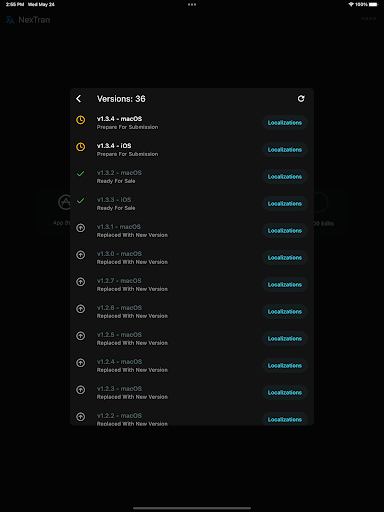
Task: Click the clock icon for v1.3.4 iOS
Action: coord(80,147)
